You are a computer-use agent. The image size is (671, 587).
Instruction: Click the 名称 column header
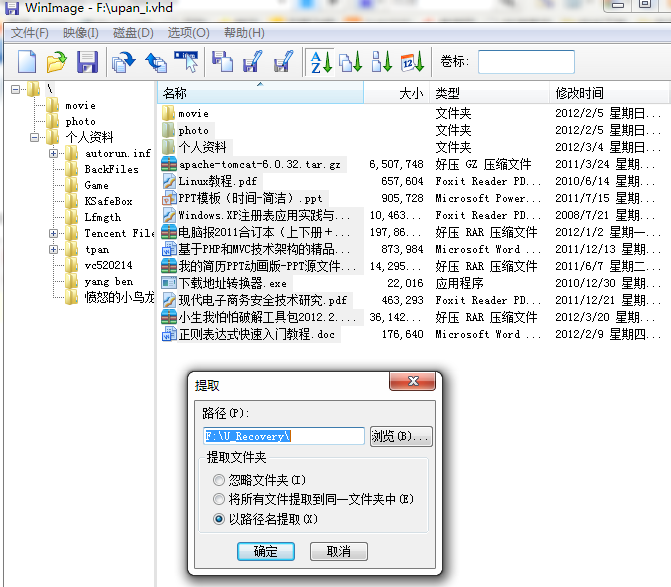click(x=261, y=93)
